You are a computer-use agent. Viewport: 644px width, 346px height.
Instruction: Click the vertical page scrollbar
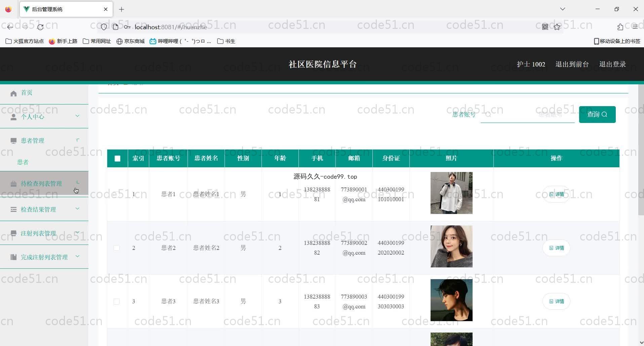coord(641,149)
